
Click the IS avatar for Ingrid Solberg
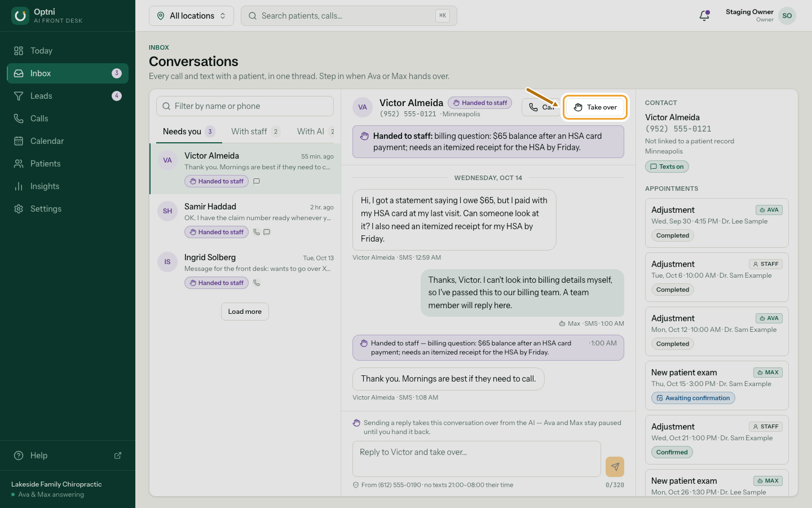tap(167, 262)
